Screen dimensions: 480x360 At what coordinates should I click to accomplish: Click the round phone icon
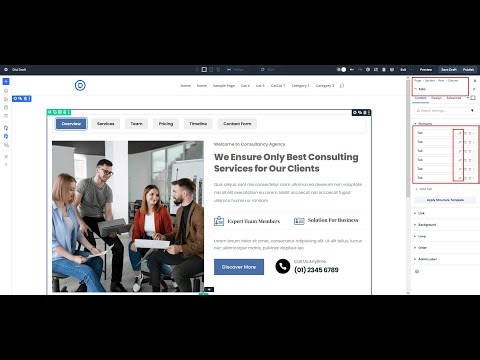coord(283,266)
